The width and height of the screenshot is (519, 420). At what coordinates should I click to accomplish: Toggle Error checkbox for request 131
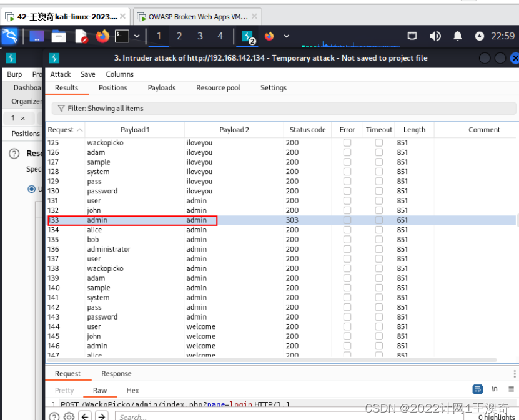[347, 201]
